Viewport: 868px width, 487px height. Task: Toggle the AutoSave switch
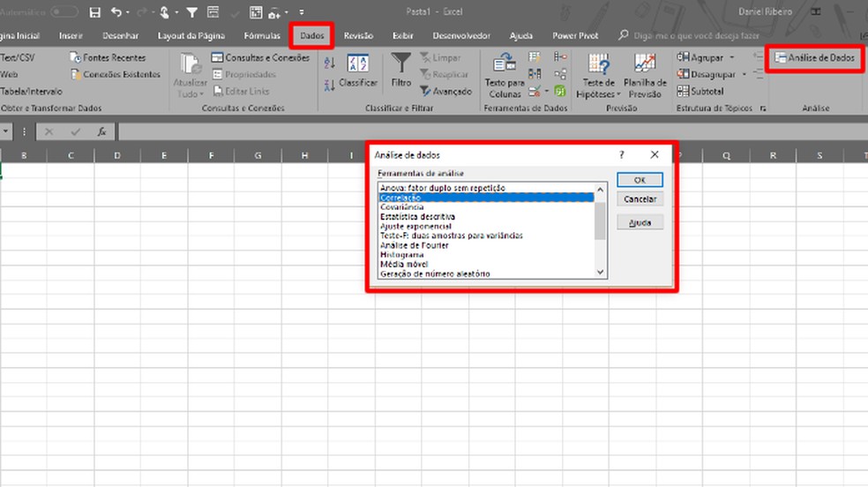click(x=64, y=11)
